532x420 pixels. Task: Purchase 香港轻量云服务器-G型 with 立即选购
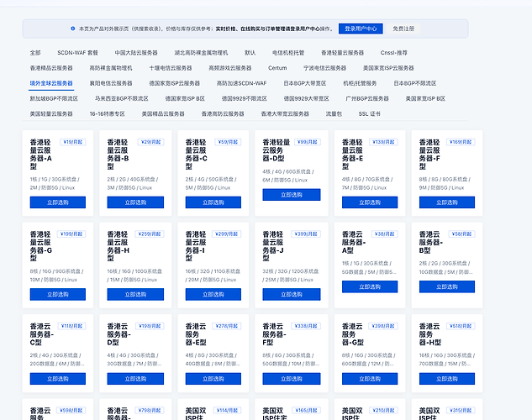(x=58, y=294)
